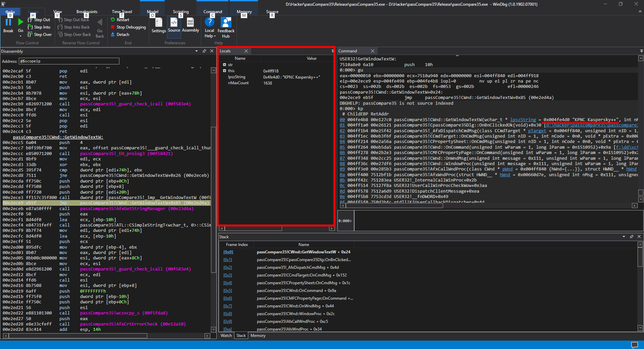Viewport: 644px width, 349px height.
Task: Select the Source mode icon
Action: pos(174,23)
